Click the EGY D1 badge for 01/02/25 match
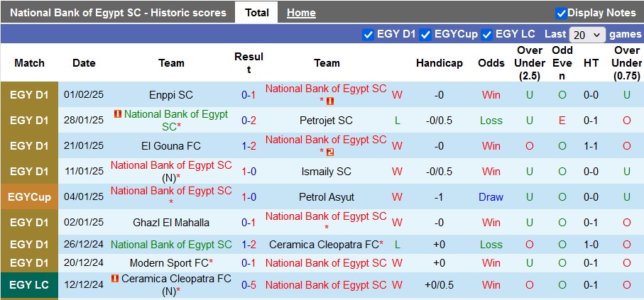The height and width of the screenshot is (300, 644). pyautogui.click(x=29, y=95)
